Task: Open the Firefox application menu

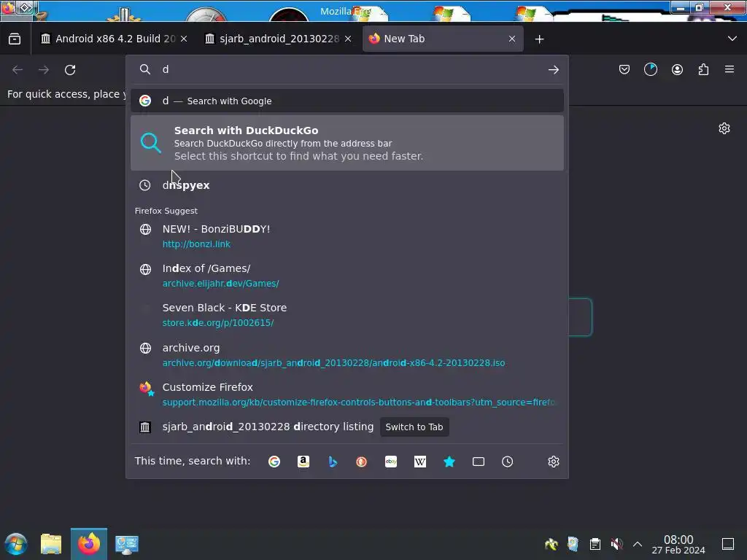Action: 729,69
